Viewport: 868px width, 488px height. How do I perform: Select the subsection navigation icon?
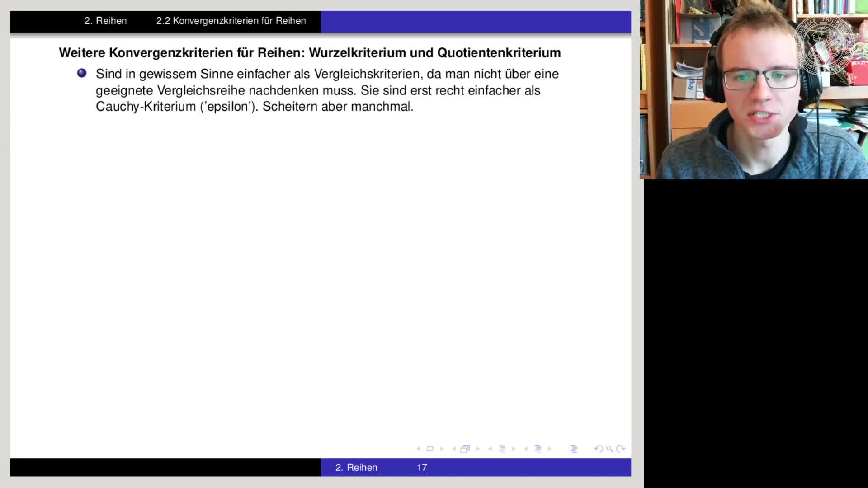point(502,449)
